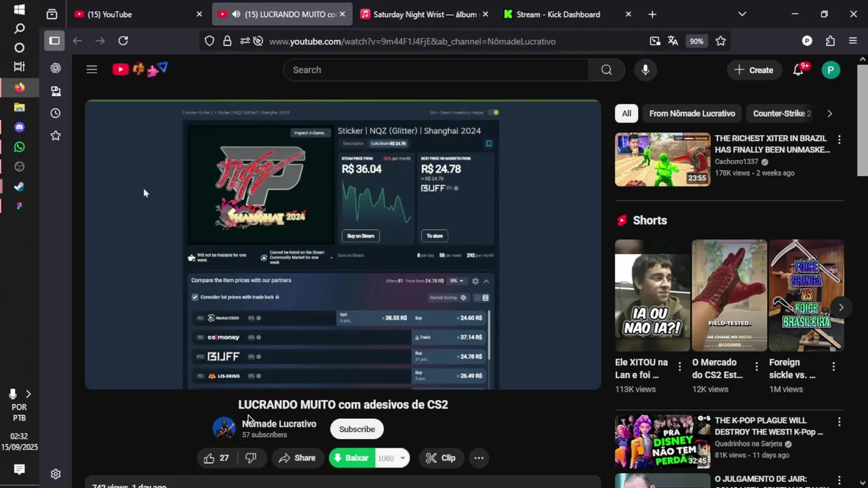The width and height of the screenshot is (868, 488).
Task: Open the ChatGPT panel in Firefox sidebar
Action: [56, 68]
